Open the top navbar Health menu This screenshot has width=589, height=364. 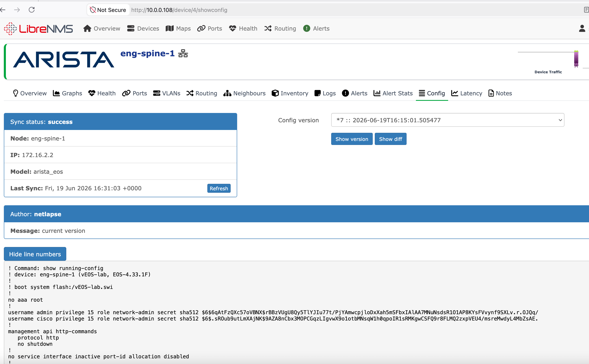click(243, 28)
